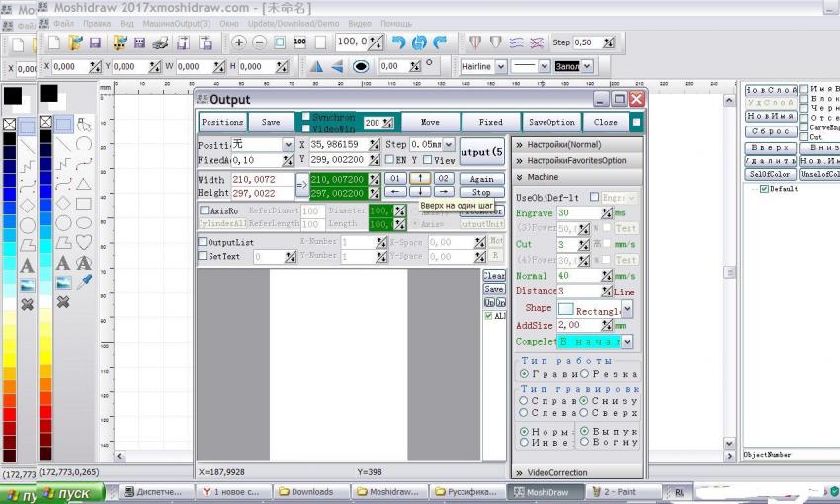The height and width of the screenshot is (504, 840).
Task: Click the zoom in magnifier icon
Action: click(239, 42)
